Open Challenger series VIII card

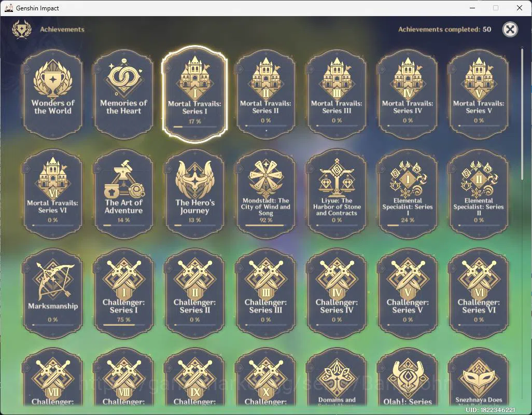coord(123,377)
